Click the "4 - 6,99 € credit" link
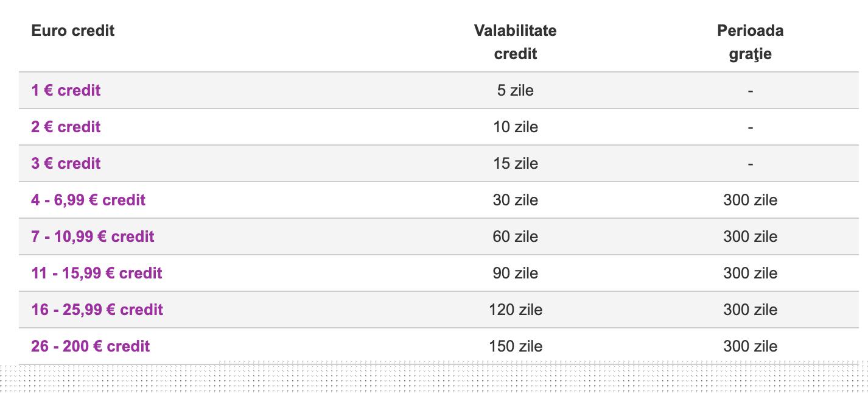The height and width of the screenshot is (393, 868). (x=88, y=200)
